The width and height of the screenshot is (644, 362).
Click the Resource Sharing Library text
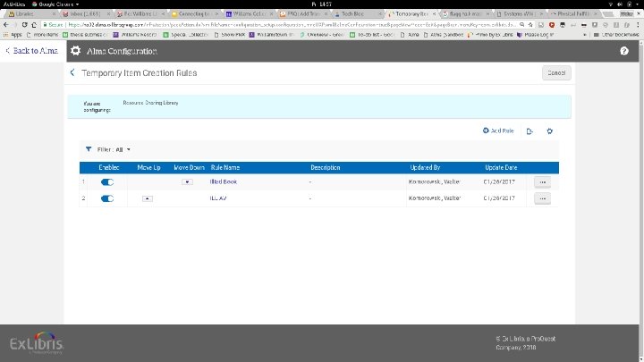(x=151, y=103)
